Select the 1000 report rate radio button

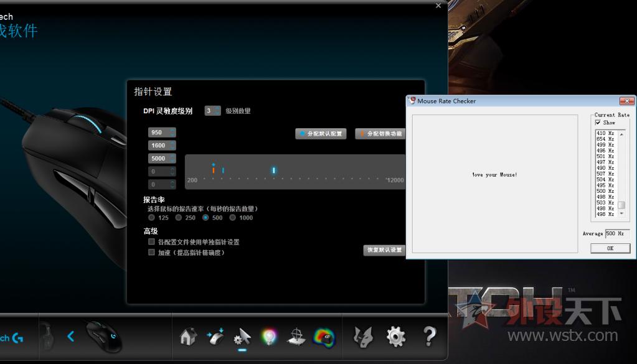point(233,218)
